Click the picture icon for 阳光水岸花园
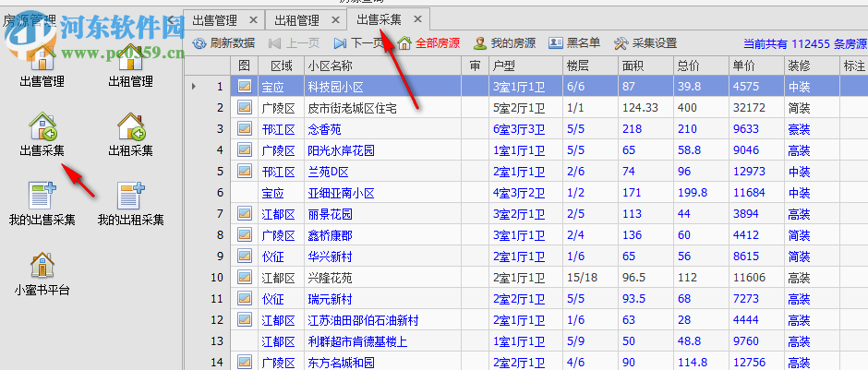 244,150
